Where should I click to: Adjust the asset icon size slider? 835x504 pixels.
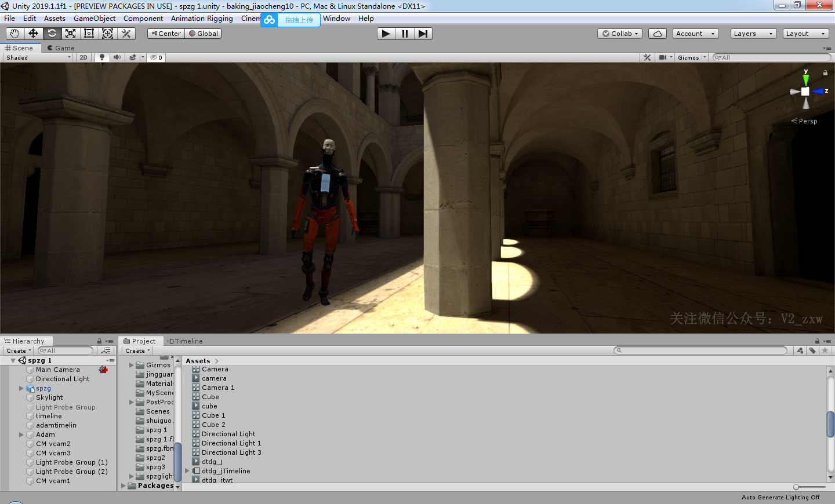pyautogui.click(x=811, y=487)
